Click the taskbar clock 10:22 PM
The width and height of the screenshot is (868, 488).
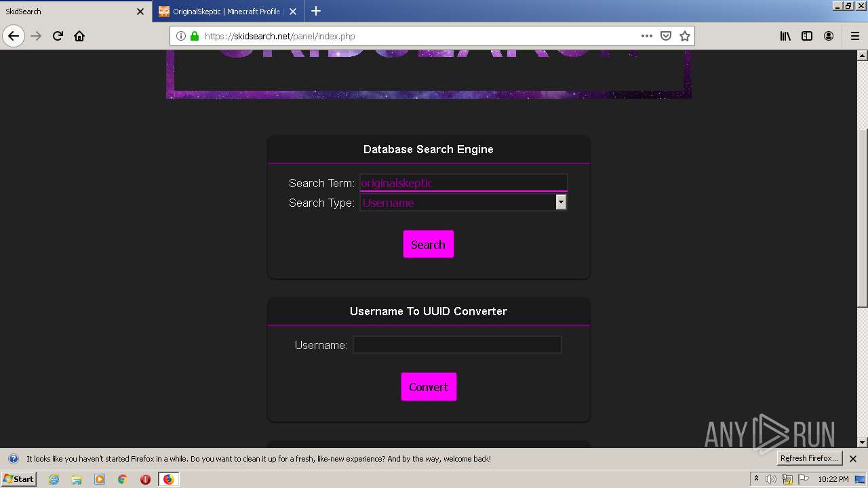tap(833, 479)
